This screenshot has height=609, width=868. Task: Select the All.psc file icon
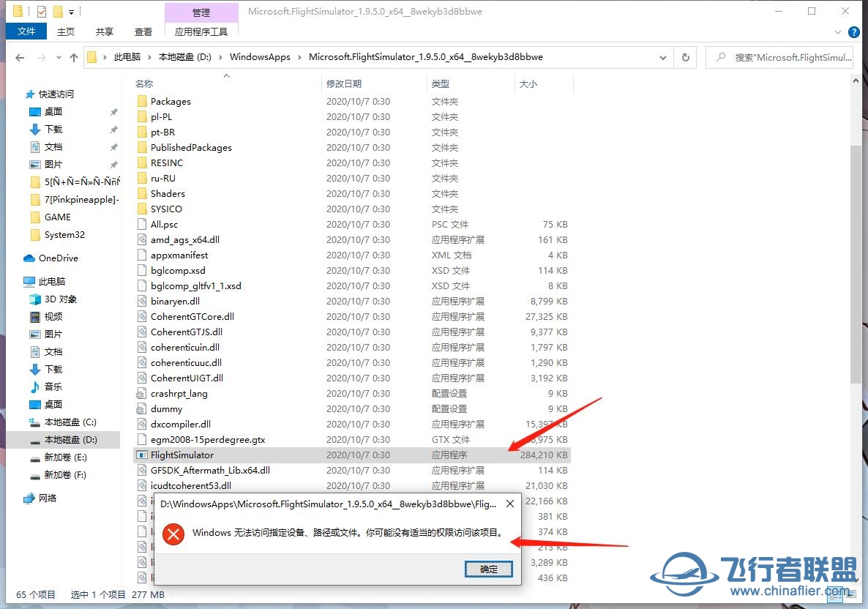click(x=142, y=224)
